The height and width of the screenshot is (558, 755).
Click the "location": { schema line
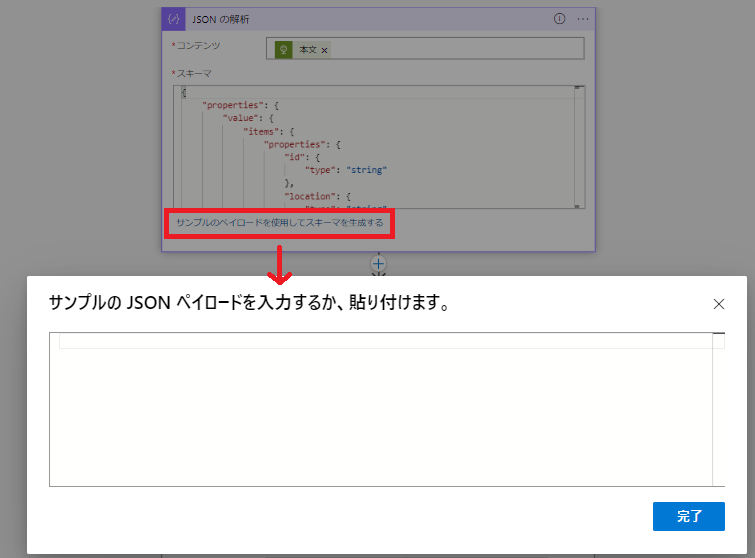tap(317, 196)
